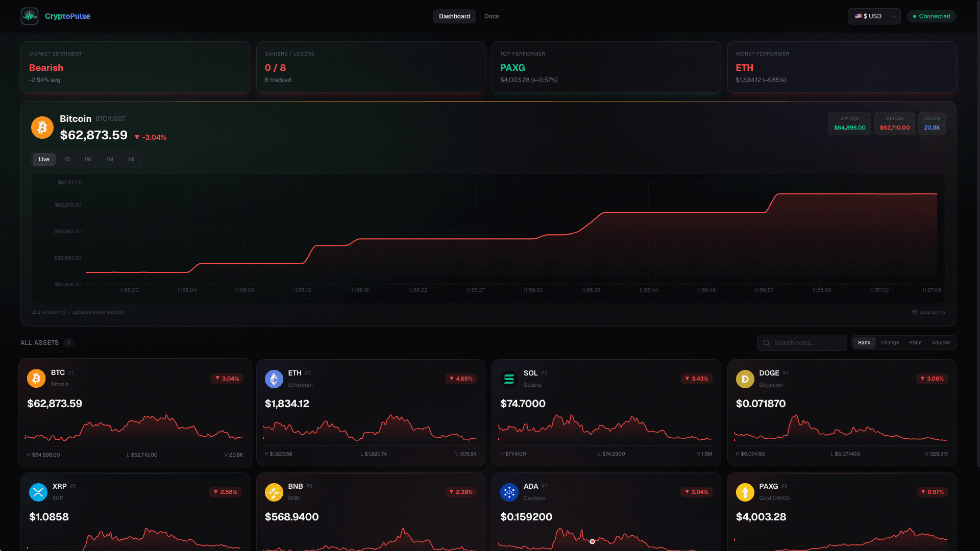Sort assets by Rank
Viewport: 980px width, 551px height.
tap(864, 343)
